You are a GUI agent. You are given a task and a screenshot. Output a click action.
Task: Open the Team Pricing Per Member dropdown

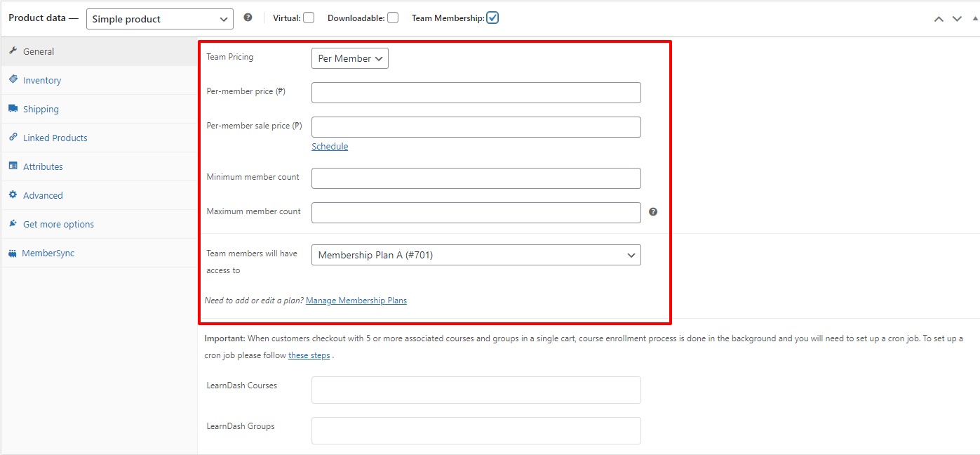pyautogui.click(x=349, y=58)
